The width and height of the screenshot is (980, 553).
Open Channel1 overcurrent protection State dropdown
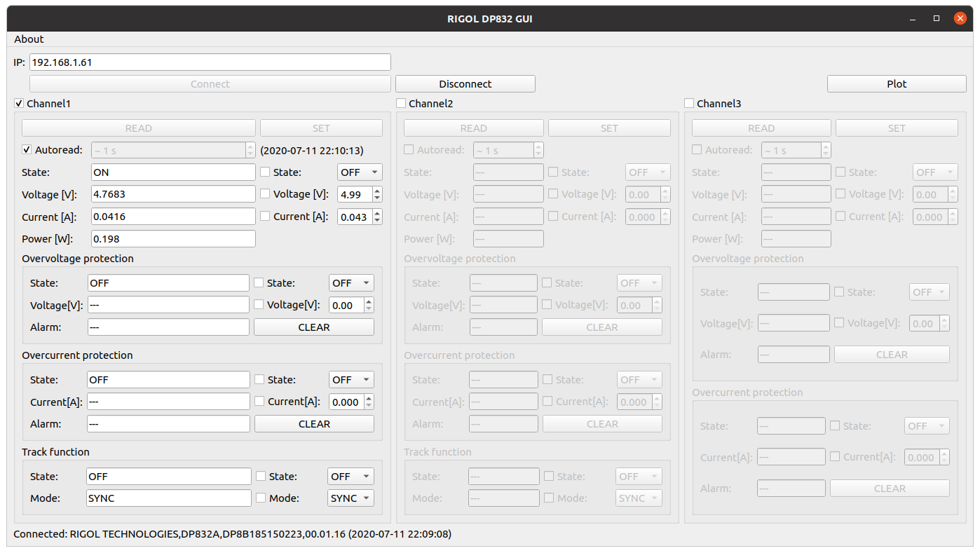351,380
